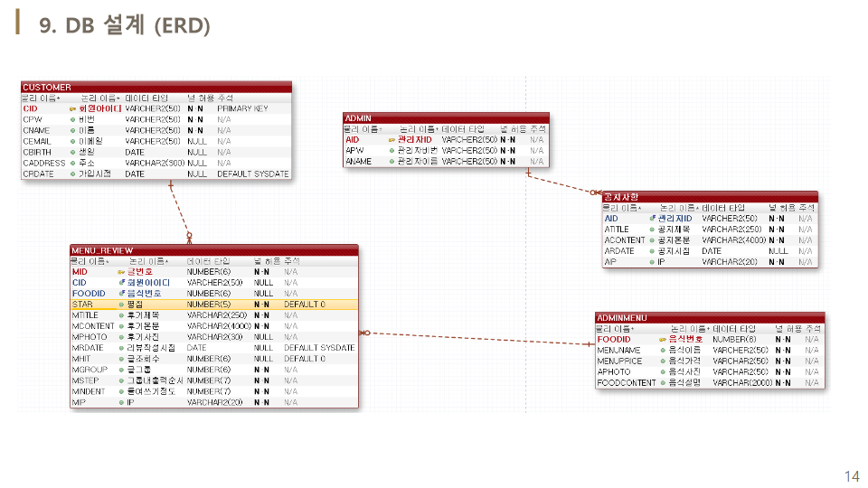Sort by 논리 이름 header in ADMINMENU table
This screenshot has width=868, height=488.
[690, 329]
